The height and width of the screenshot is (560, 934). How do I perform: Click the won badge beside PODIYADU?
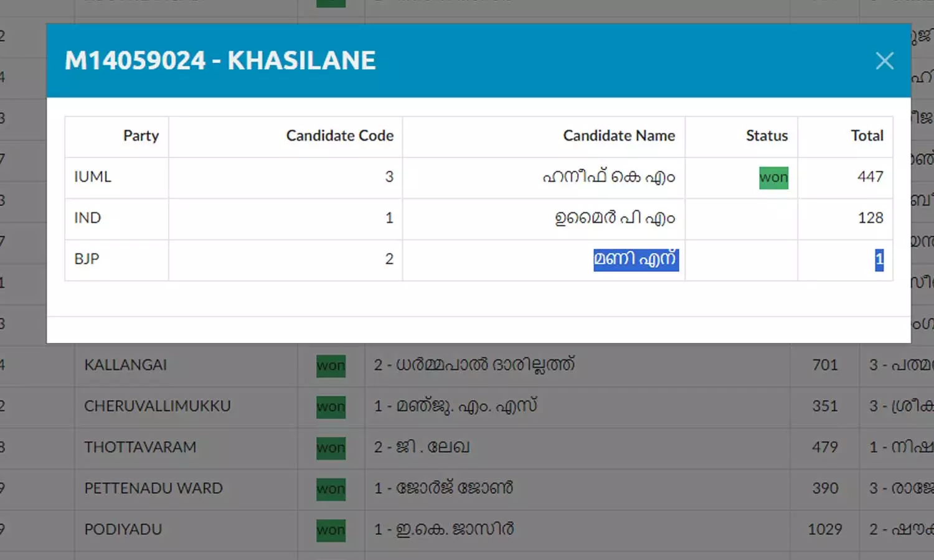click(331, 530)
